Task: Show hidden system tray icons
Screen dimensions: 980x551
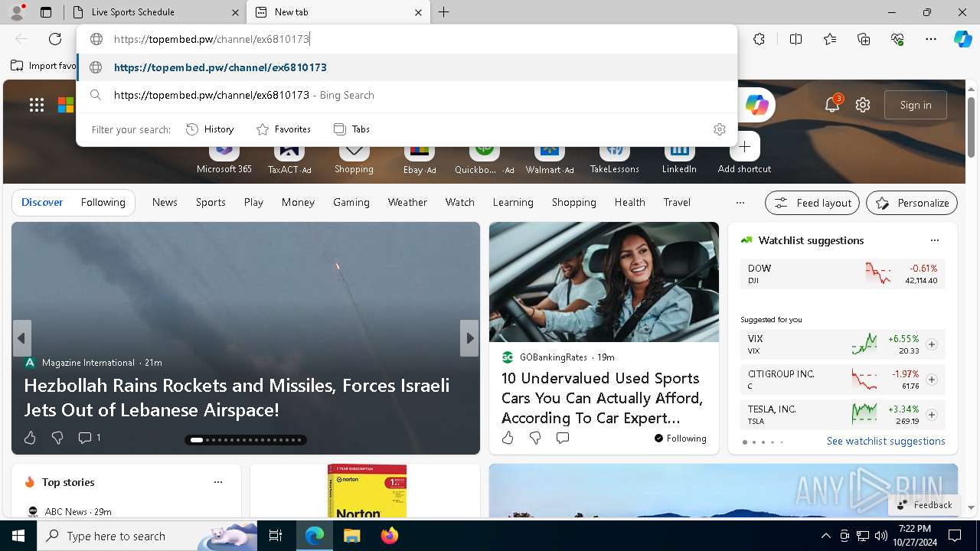Action: (825, 536)
